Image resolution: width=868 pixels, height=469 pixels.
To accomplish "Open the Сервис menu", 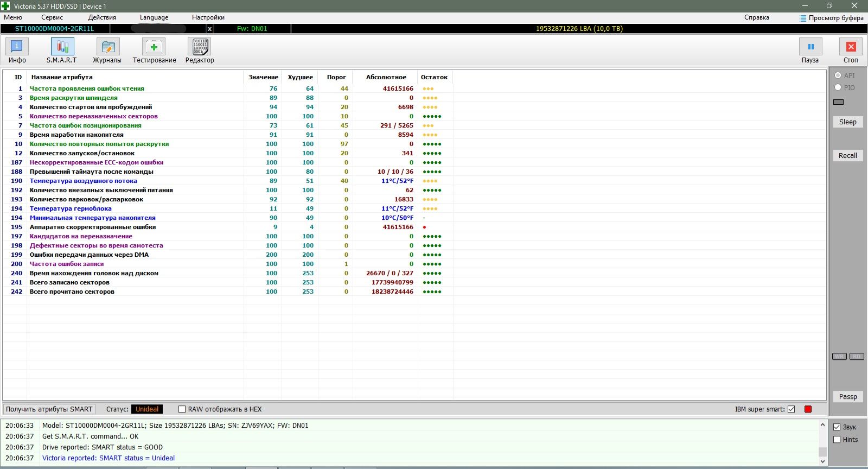I will (x=52, y=17).
